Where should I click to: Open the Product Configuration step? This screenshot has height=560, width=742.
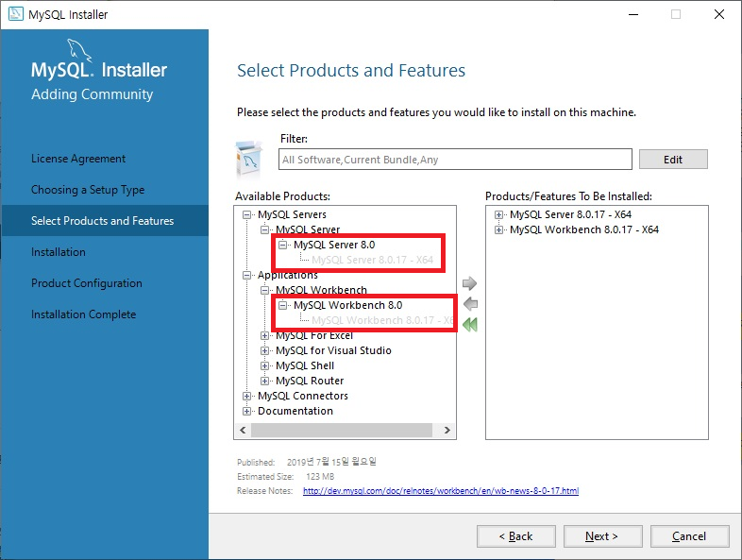pyautogui.click(x=87, y=283)
